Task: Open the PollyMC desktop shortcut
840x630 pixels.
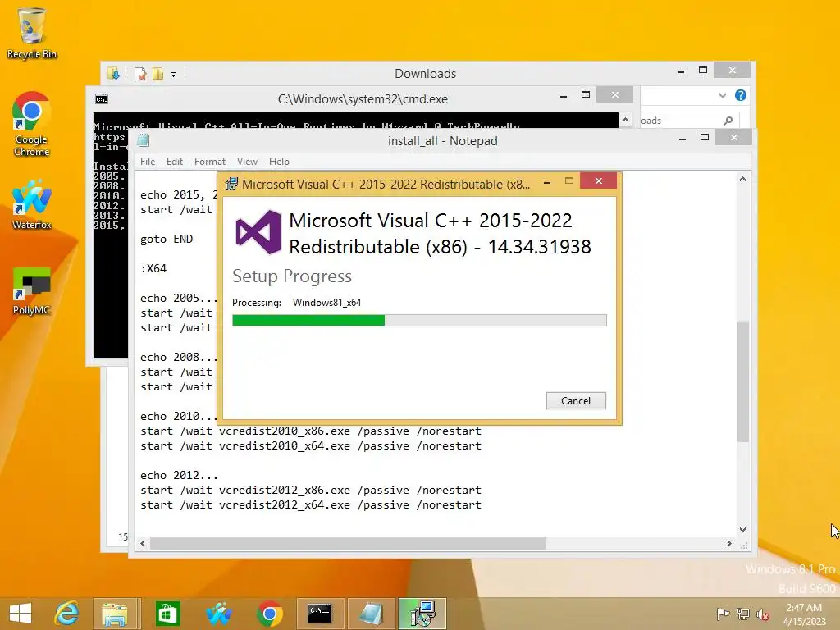Action: click(32, 291)
